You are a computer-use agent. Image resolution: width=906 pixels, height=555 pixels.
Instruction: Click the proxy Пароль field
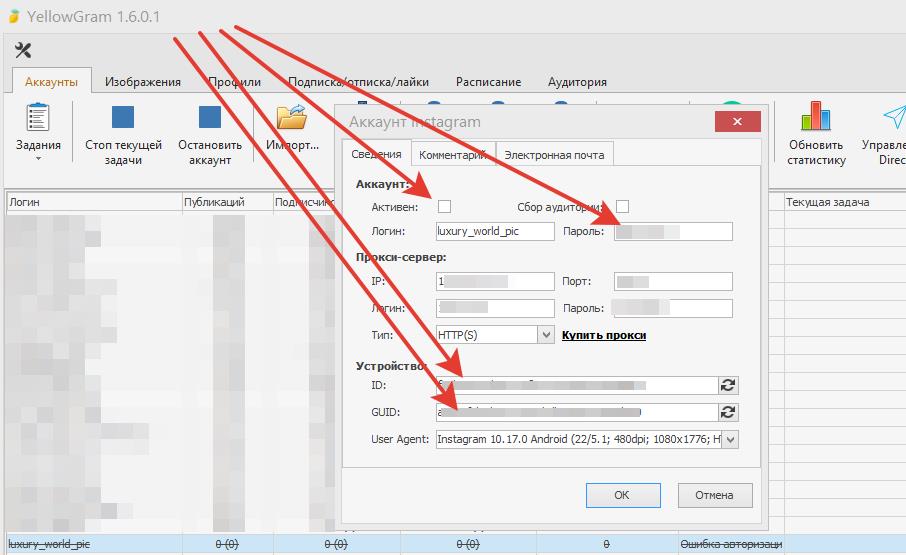(x=673, y=308)
